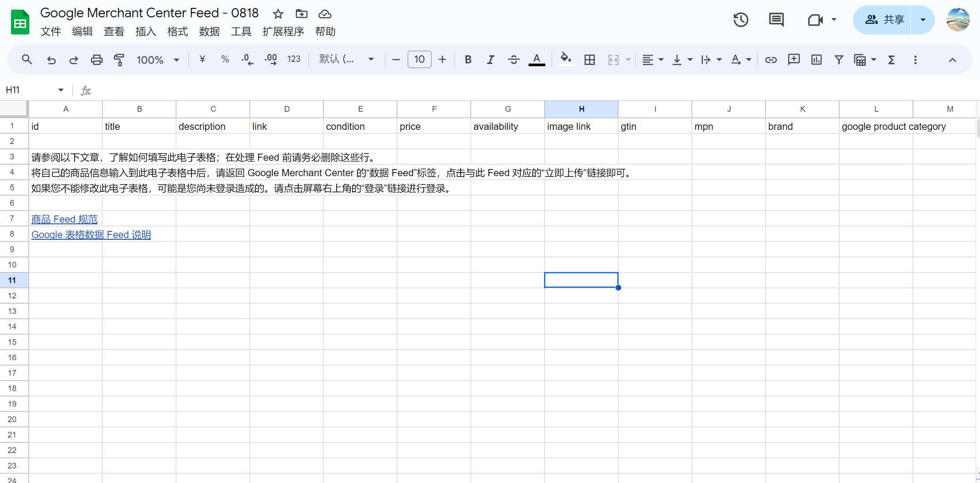Open the borders tool

pyautogui.click(x=590, y=60)
